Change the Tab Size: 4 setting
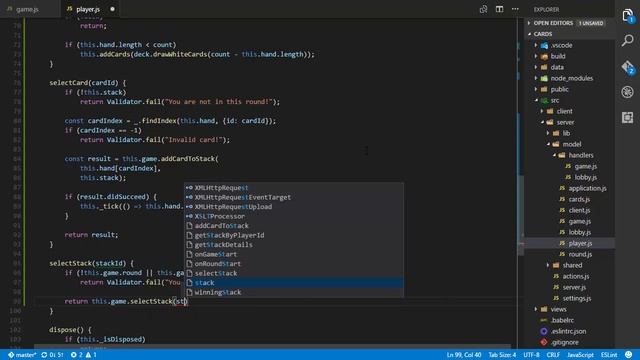 pos(502,355)
